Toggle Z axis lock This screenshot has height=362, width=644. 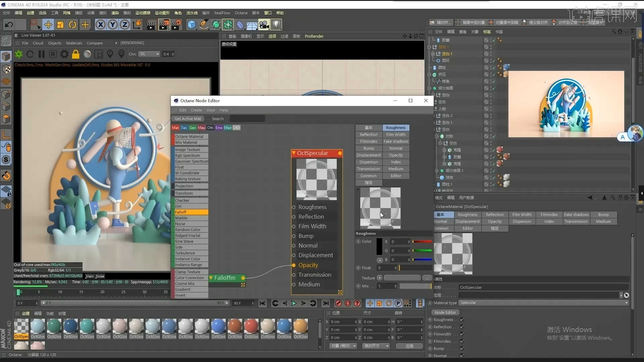[125, 24]
